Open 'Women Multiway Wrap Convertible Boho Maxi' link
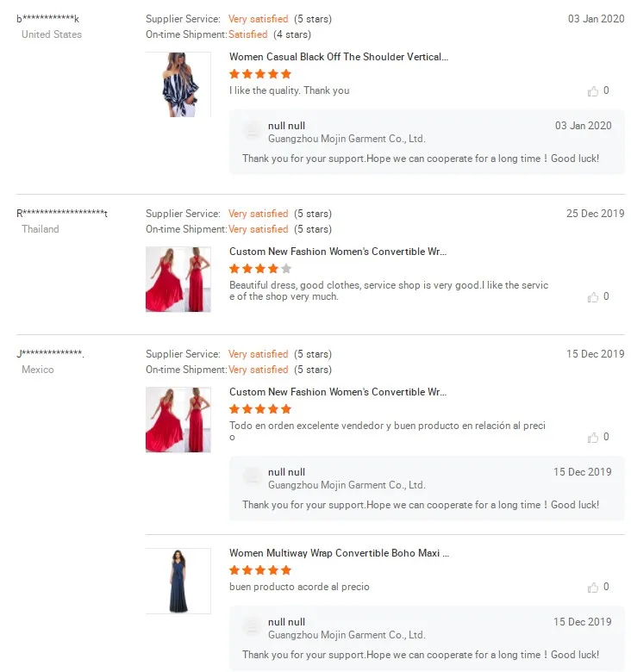 pyautogui.click(x=339, y=553)
